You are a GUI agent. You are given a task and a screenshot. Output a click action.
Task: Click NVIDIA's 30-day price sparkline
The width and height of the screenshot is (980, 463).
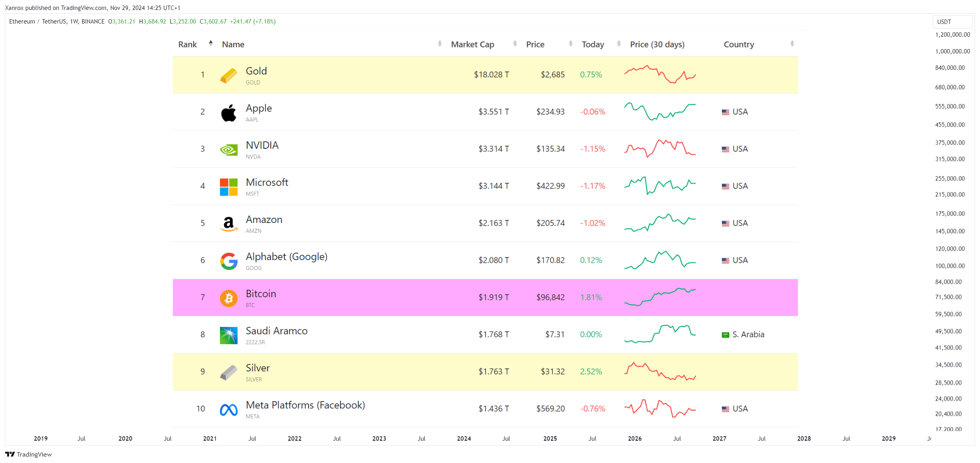click(x=660, y=149)
